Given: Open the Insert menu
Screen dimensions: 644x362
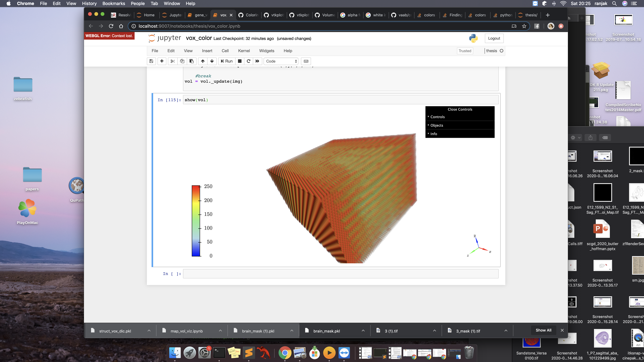Looking at the screenshot, I should click(207, 51).
